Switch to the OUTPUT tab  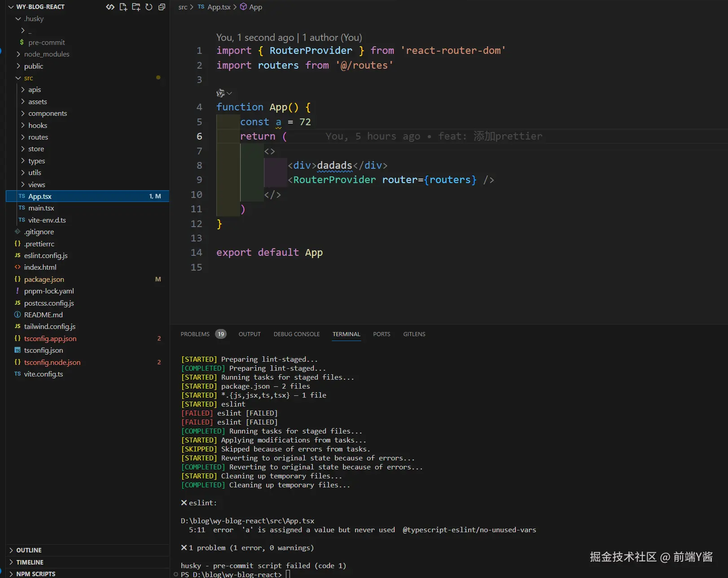click(x=250, y=334)
